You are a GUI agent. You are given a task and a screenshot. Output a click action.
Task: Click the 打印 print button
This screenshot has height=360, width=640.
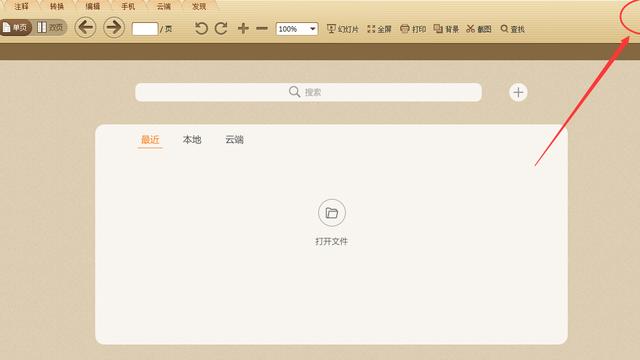click(x=413, y=29)
